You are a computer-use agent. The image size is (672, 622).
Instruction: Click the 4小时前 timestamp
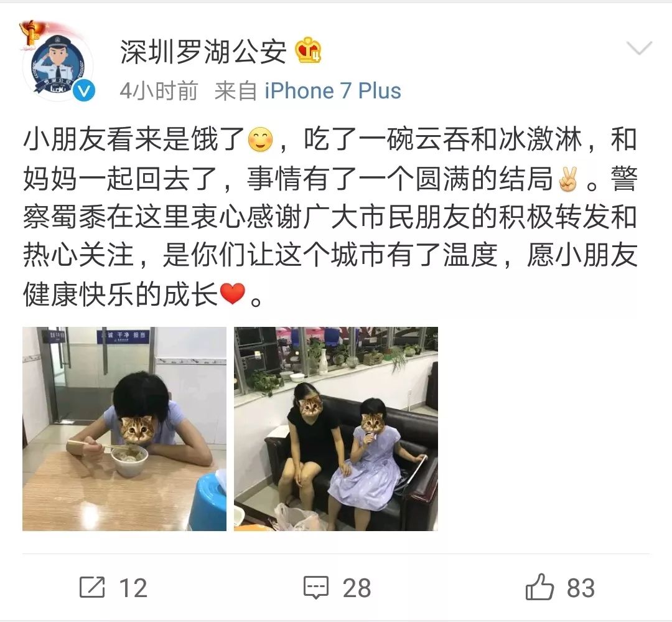tap(159, 91)
